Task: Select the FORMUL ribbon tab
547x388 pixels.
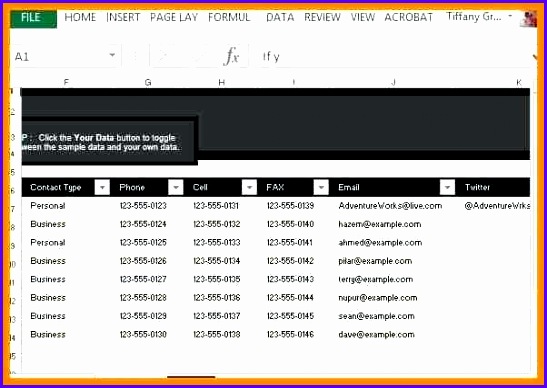Action: point(229,17)
